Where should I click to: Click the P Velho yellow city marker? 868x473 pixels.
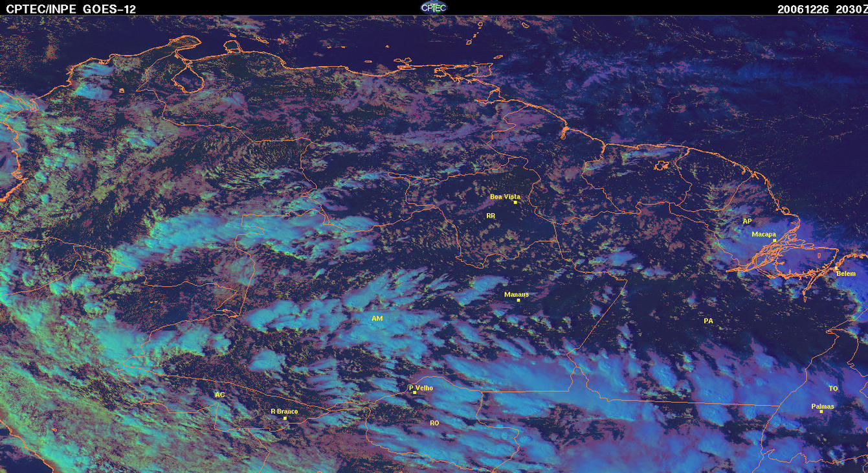tap(414, 393)
